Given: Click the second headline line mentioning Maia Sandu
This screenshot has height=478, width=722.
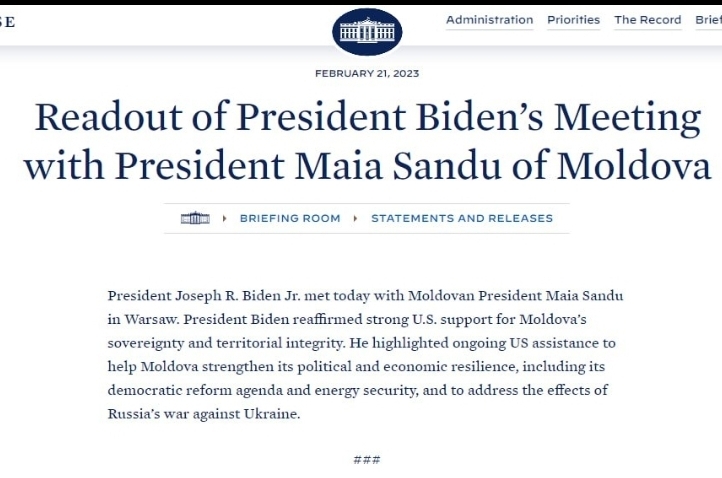Looking at the screenshot, I should [x=367, y=165].
